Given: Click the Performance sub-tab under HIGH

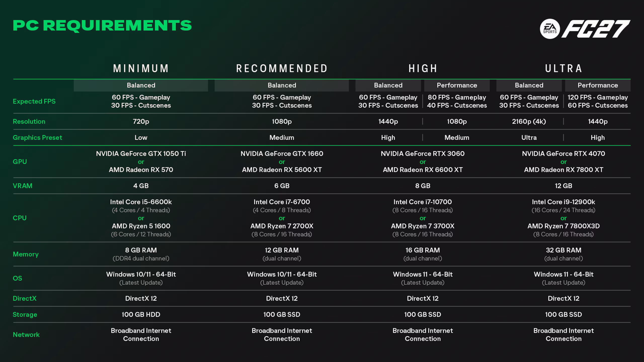Looking at the screenshot, I should click(x=457, y=85).
